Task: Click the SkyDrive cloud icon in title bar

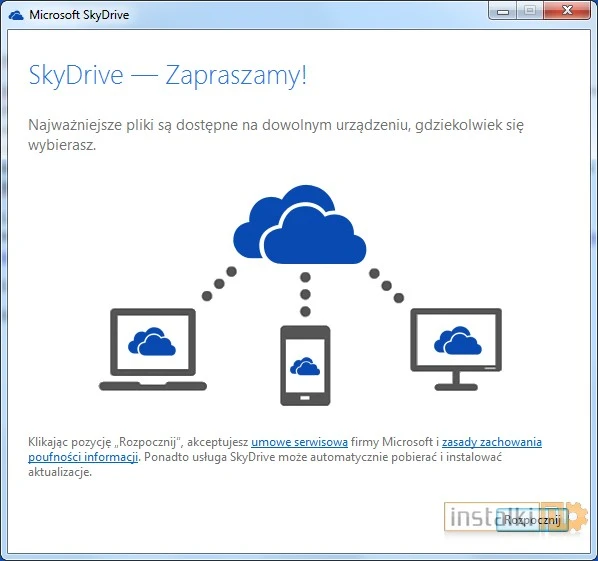Action: coord(16,15)
